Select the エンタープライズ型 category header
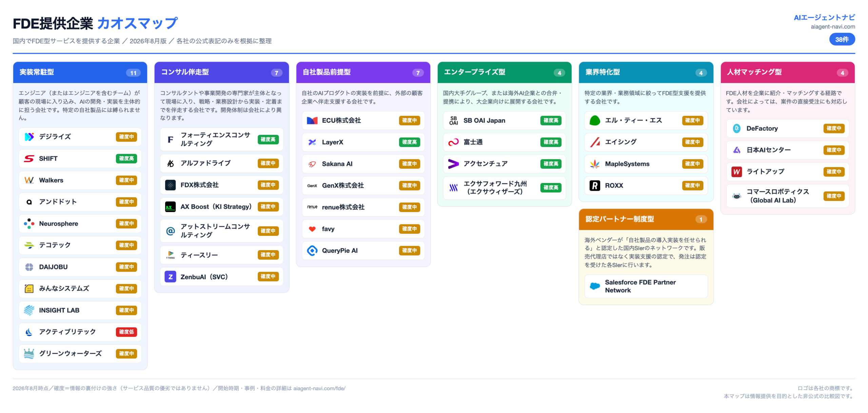The height and width of the screenshot is (413, 868). [505, 72]
